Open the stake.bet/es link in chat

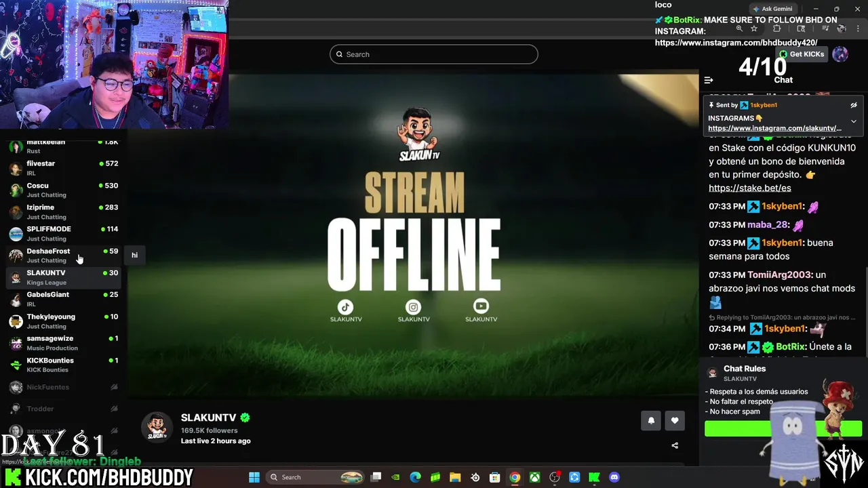tap(749, 188)
